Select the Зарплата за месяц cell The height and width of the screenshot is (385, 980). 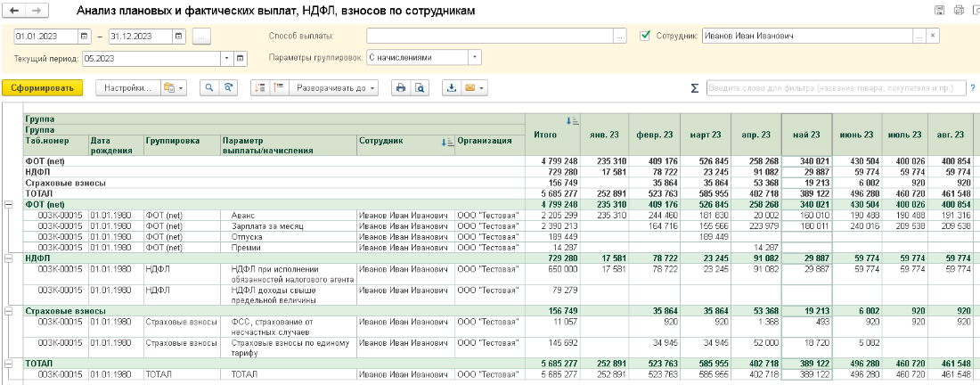click(x=289, y=225)
